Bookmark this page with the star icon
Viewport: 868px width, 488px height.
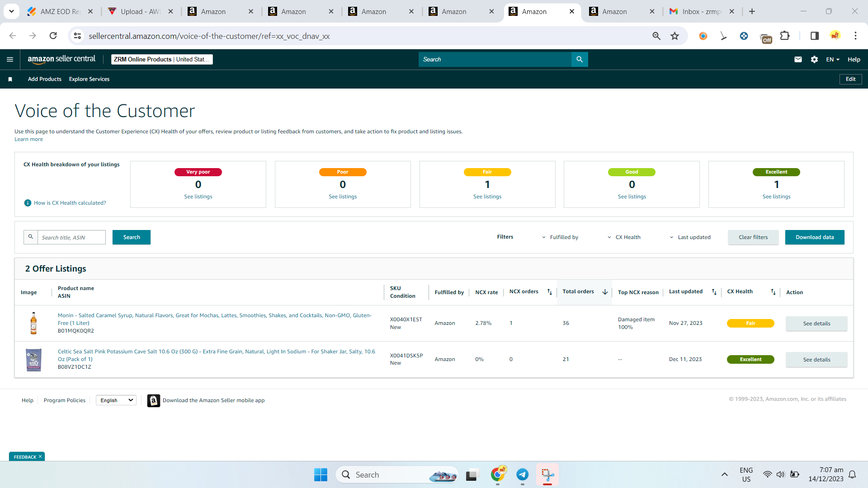point(675,36)
